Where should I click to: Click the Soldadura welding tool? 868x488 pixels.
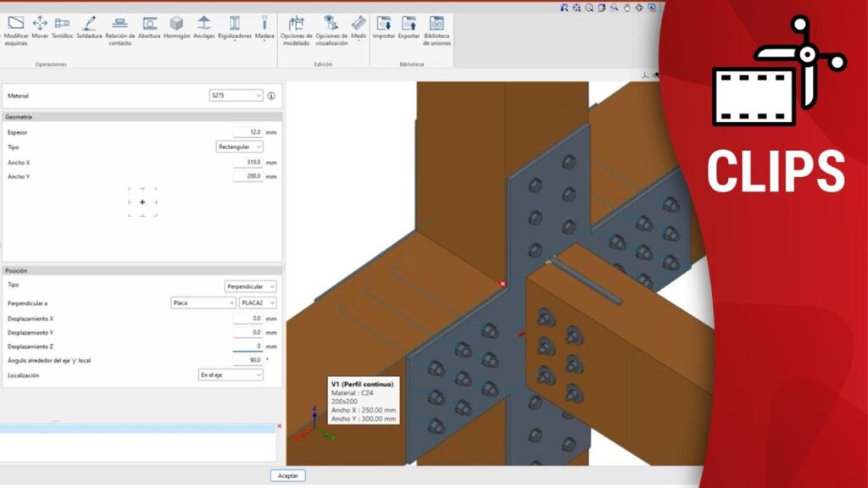(x=89, y=26)
